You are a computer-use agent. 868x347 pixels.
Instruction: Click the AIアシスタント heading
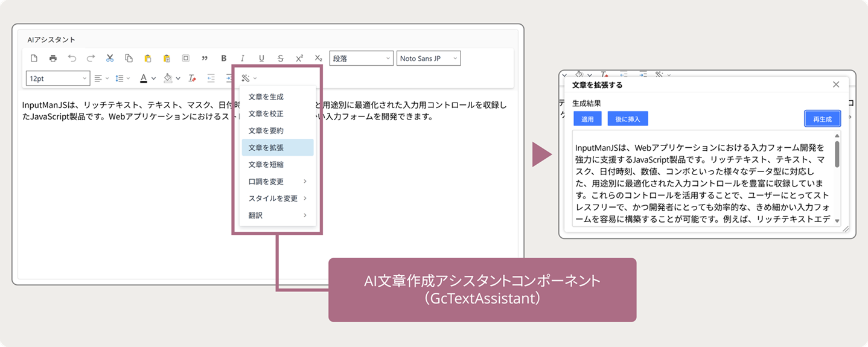tap(51, 40)
